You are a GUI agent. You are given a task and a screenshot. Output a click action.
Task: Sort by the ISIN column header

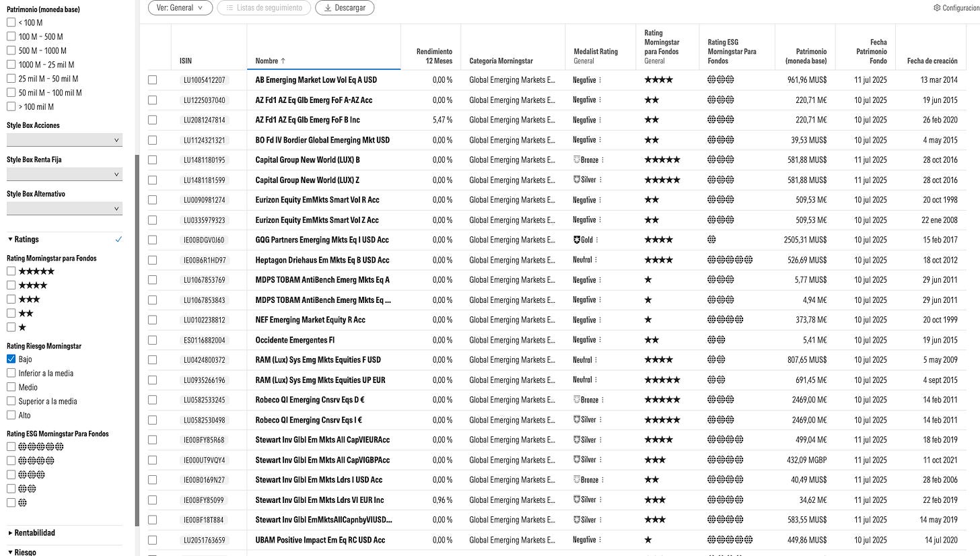[x=186, y=61]
